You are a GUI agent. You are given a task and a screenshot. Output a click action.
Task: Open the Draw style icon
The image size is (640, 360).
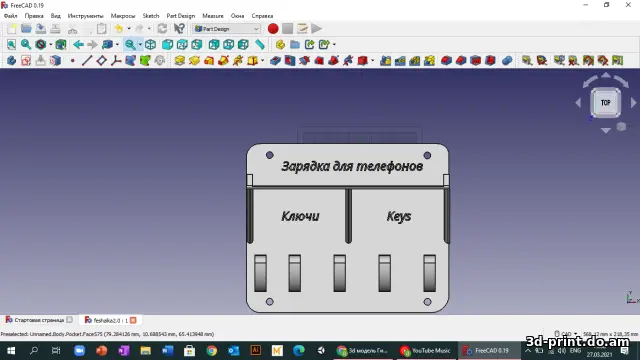tap(40, 44)
